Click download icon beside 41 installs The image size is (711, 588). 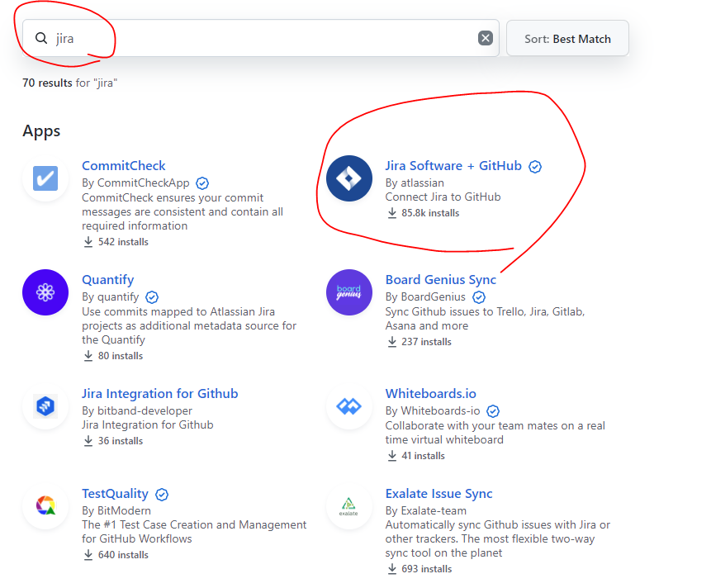pos(392,456)
